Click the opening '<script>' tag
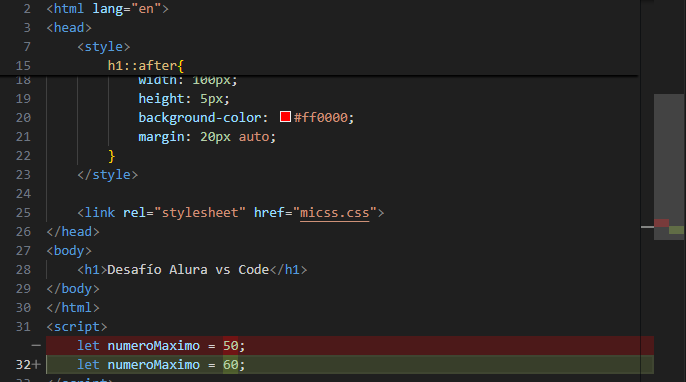686x382 pixels. tap(77, 327)
